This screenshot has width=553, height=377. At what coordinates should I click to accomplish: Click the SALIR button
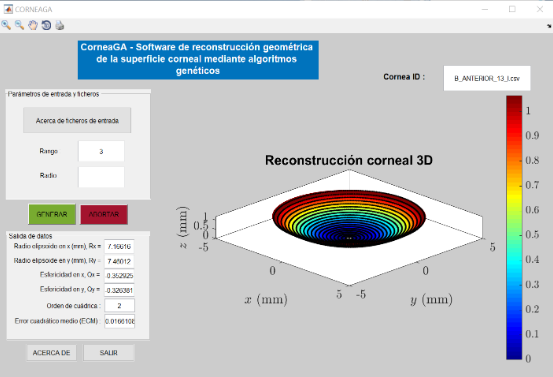(109, 353)
